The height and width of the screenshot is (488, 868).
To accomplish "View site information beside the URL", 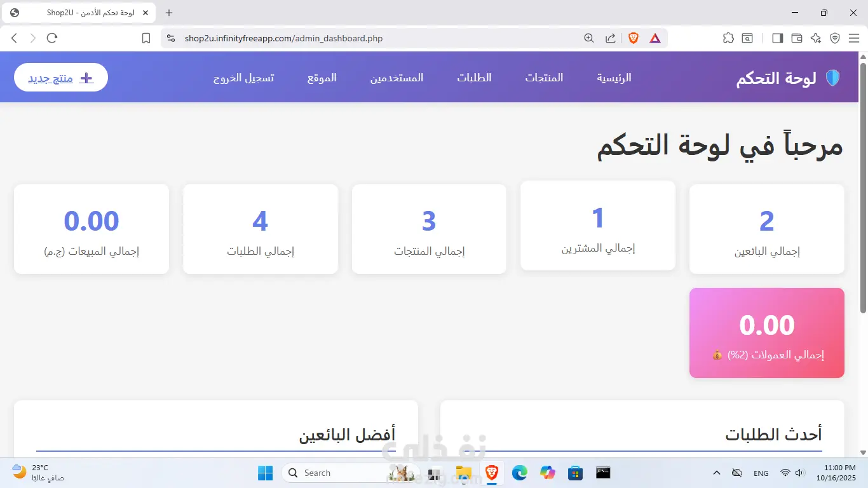I will (170, 38).
